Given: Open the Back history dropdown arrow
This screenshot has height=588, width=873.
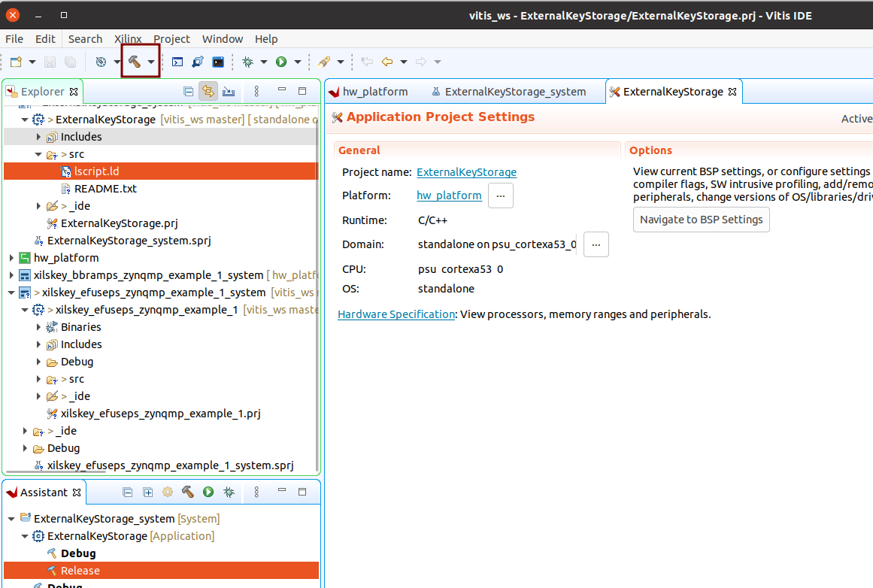Looking at the screenshot, I should [404, 62].
